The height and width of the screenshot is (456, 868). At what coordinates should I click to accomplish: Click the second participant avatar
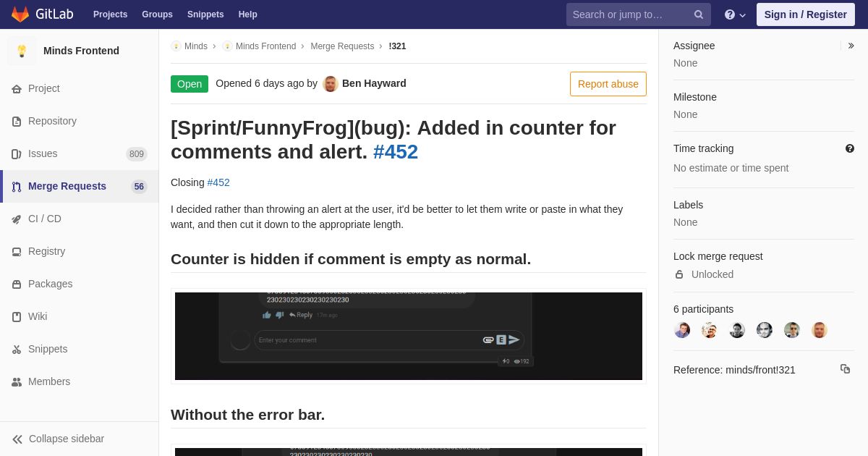pos(710,330)
